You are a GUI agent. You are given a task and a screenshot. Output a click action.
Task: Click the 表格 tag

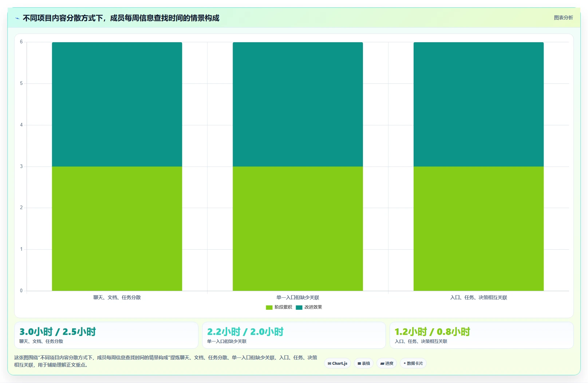click(364, 363)
